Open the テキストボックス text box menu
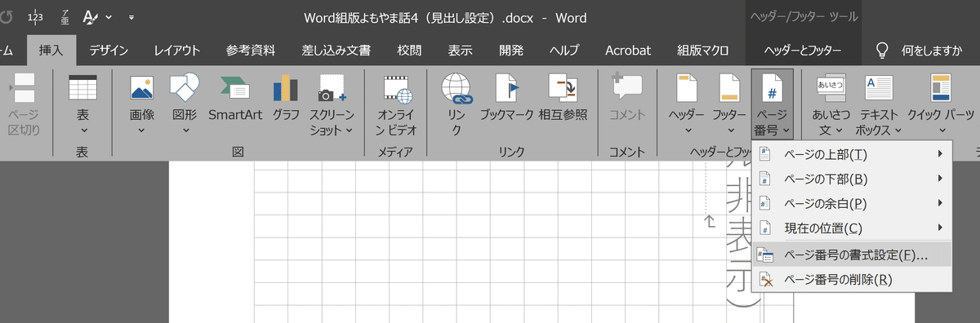The height and width of the screenshot is (323, 980). 878,104
